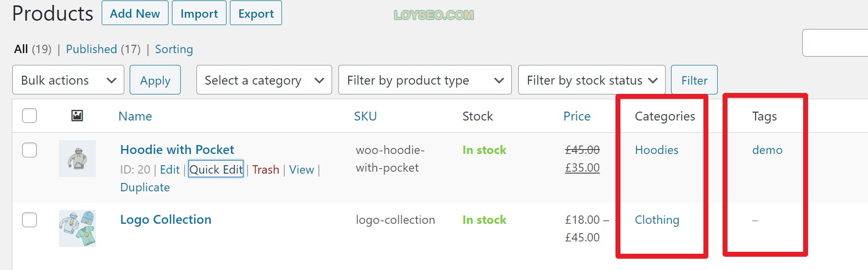Open the Bulk actions dropdown

68,80
